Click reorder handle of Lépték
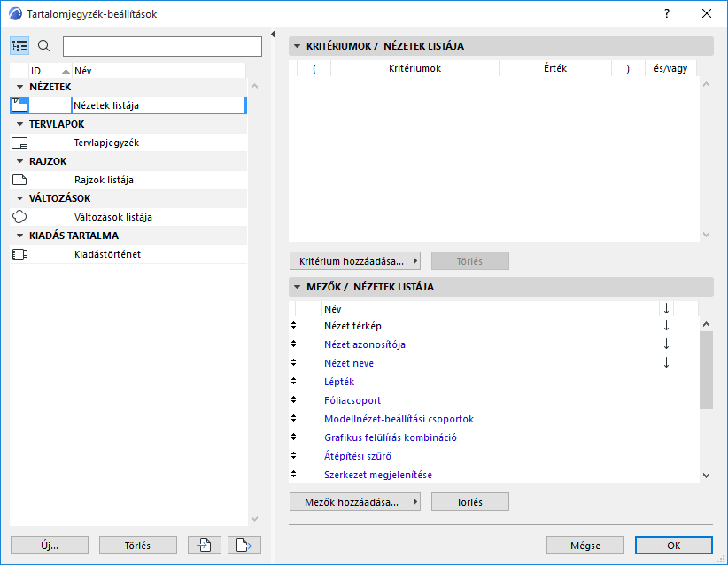This screenshot has height=565, width=728. (293, 381)
